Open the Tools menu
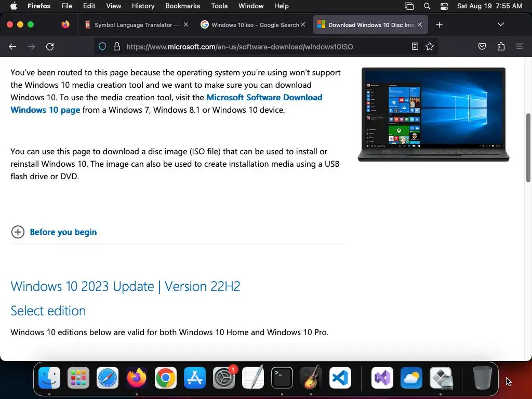The width and height of the screenshot is (532, 399). (x=219, y=6)
